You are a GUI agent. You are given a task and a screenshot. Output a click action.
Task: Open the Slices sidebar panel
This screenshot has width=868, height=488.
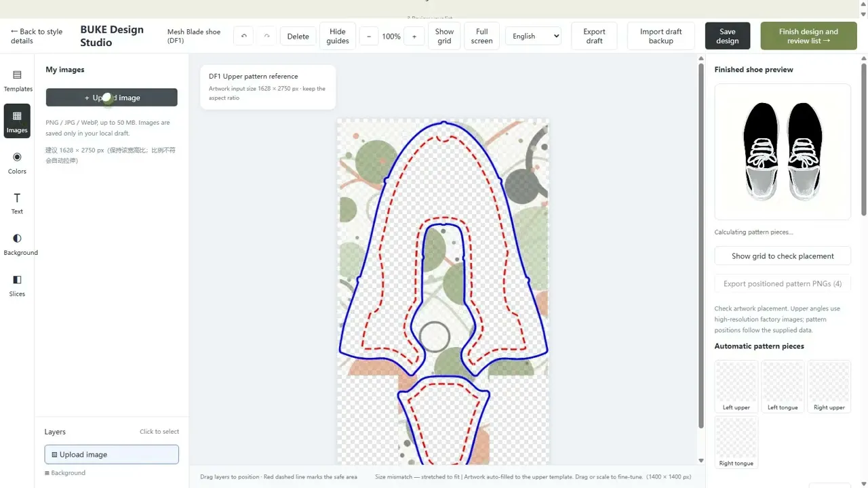click(x=17, y=286)
